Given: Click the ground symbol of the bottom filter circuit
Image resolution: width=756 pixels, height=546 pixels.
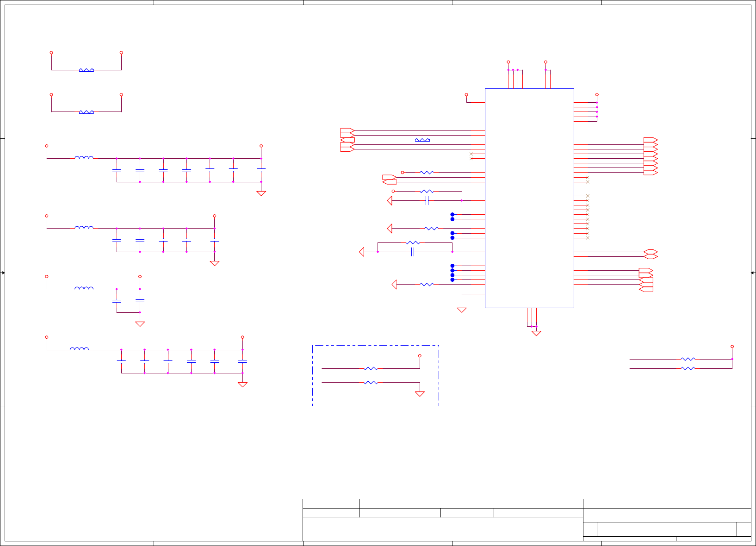Looking at the screenshot, I should tap(242, 385).
